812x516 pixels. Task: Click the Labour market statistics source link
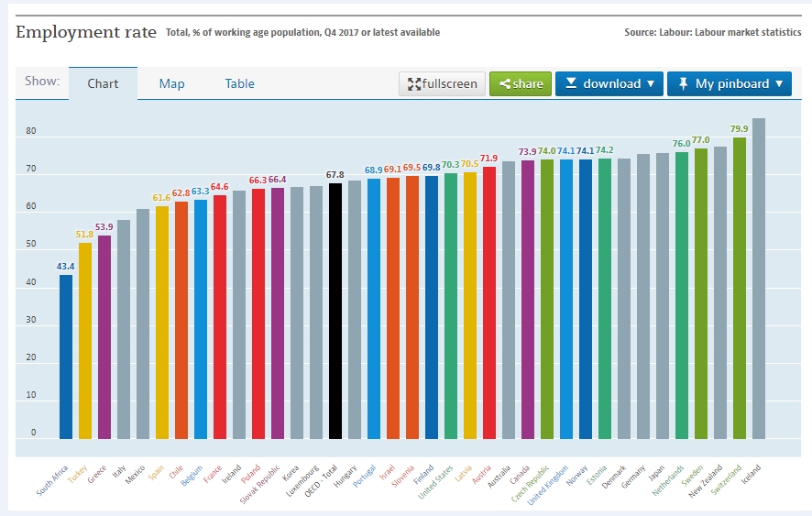tap(748, 32)
